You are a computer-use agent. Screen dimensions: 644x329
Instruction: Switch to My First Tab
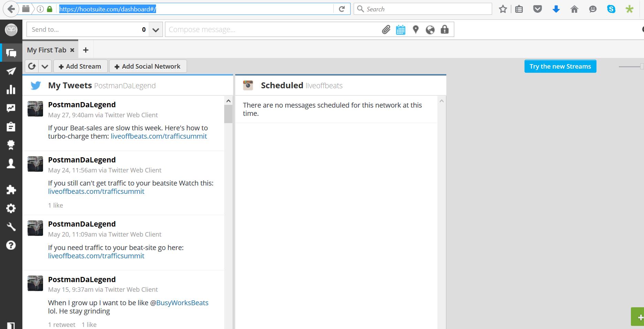click(x=46, y=50)
